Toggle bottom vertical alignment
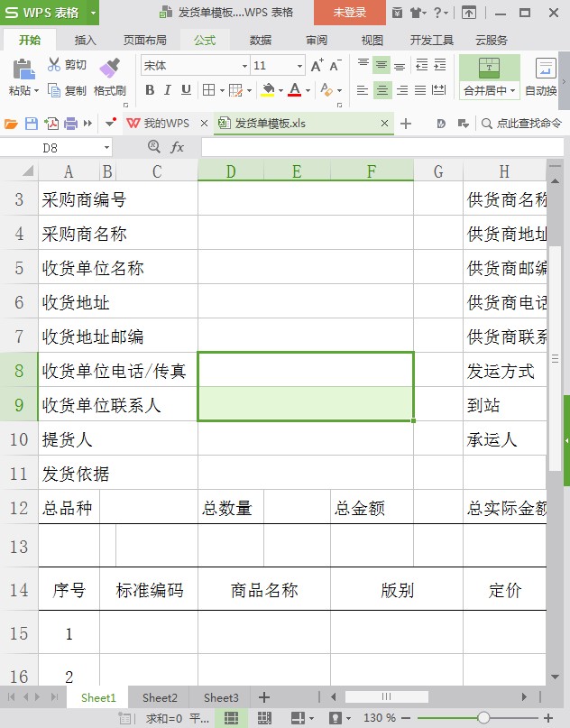570x728 pixels. tap(400, 66)
